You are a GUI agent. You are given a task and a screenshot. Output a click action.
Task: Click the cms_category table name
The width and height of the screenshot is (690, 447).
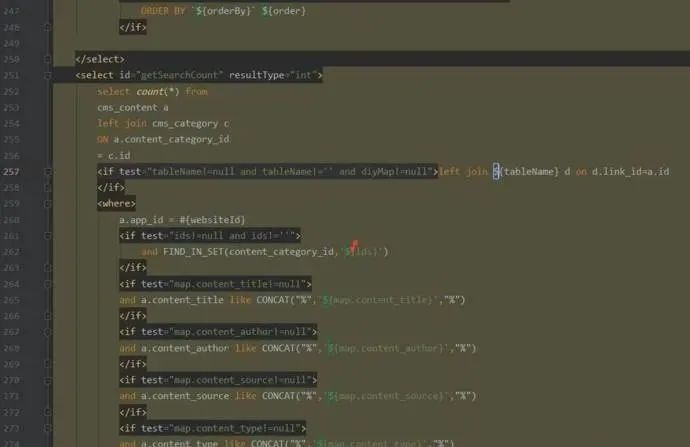pos(185,124)
